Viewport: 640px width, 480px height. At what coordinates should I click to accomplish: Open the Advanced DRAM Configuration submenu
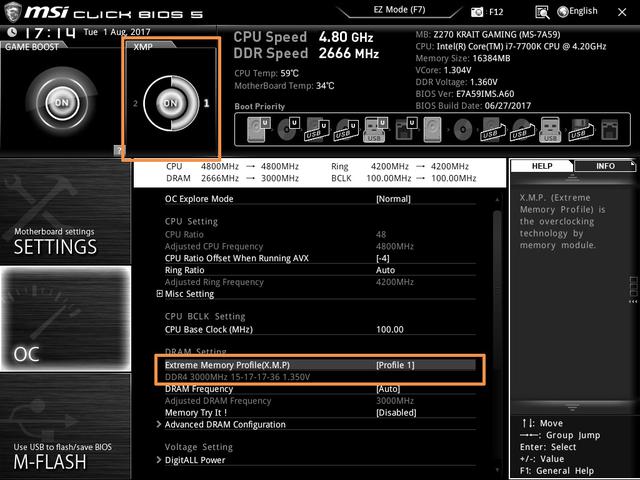[221, 424]
